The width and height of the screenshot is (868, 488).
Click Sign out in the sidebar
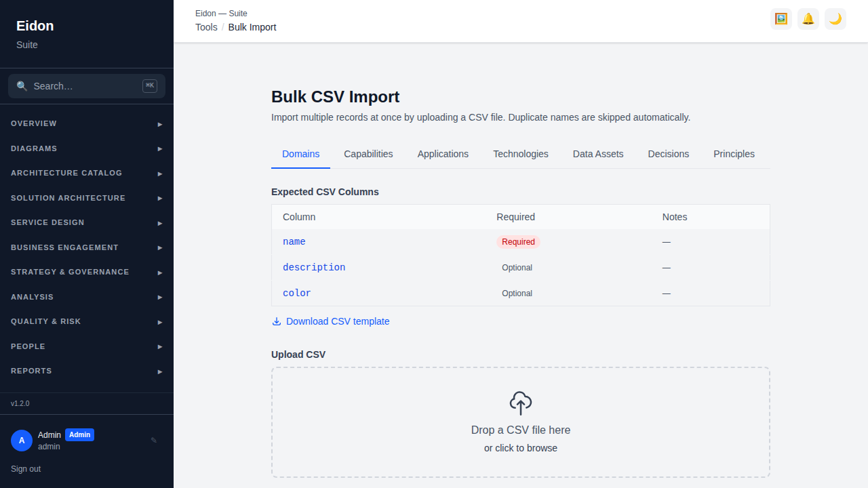pos(26,469)
